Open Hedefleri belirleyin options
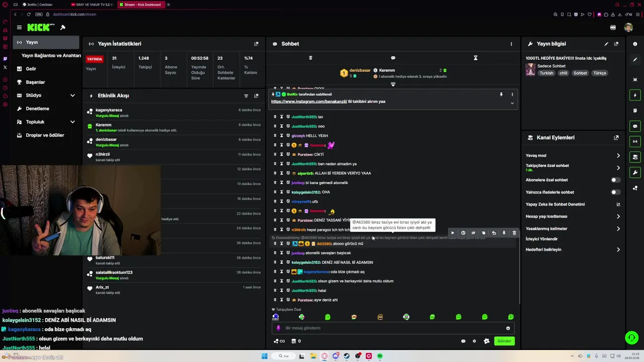Screen dimensions: 644x362 click(x=618, y=250)
